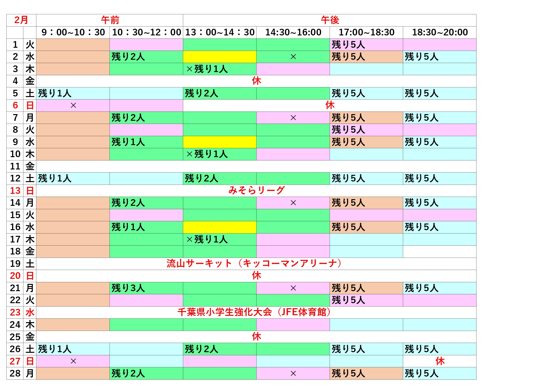The image size is (555, 392).
Task: Click the 18:30~20:00 time column header
Action: click(x=440, y=32)
